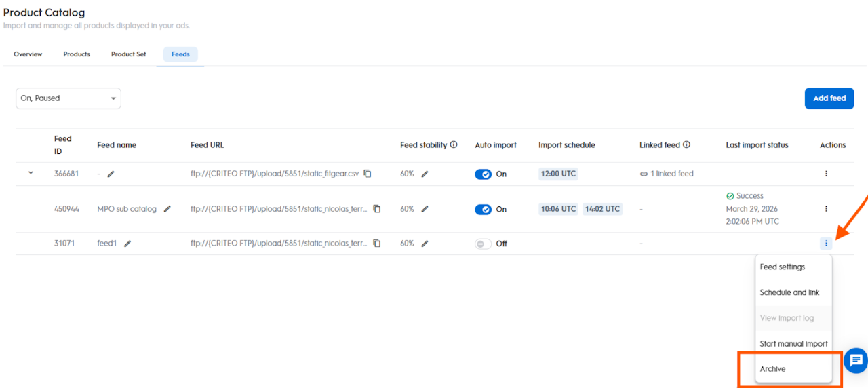Click Product Catalog page title
This screenshot has height=388, width=868.
pos(44,13)
